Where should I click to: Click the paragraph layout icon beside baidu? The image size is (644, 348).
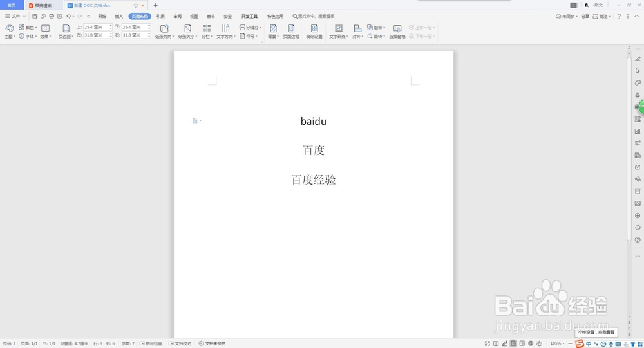tap(195, 121)
